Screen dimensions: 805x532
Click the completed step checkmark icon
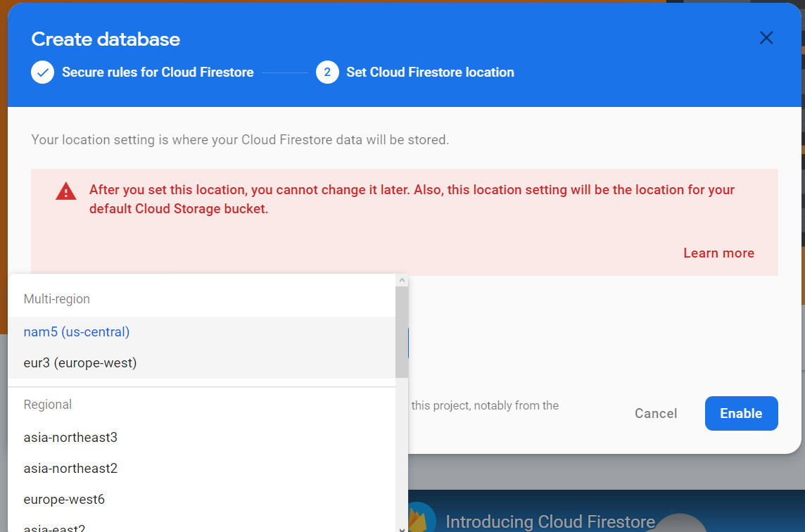click(43, 72)
